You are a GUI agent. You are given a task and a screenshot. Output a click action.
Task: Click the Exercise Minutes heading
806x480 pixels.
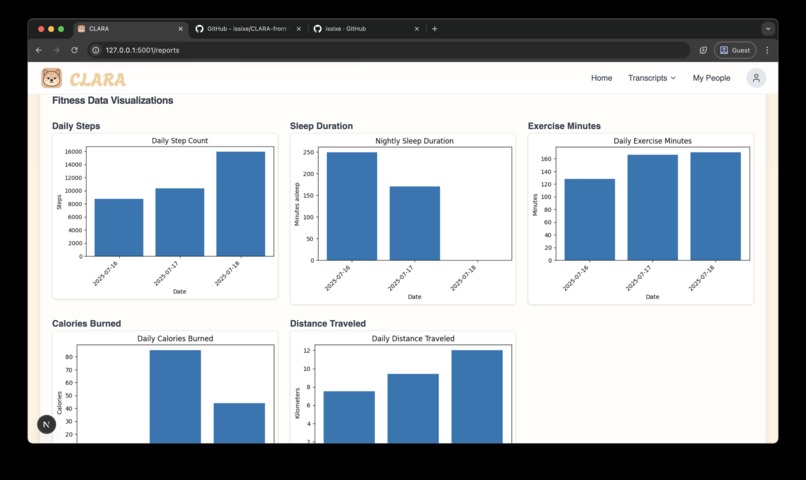point(564,126)
